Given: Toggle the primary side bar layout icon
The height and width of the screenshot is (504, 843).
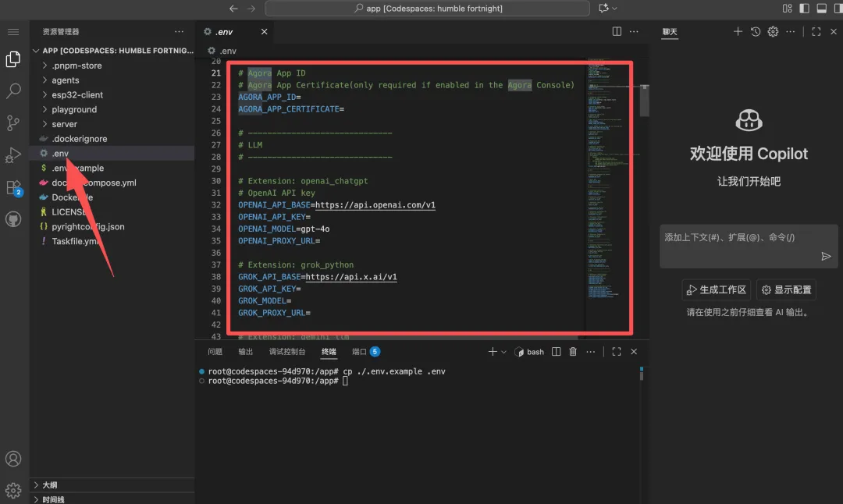Looking at the screenshot, I should (804, 8).
